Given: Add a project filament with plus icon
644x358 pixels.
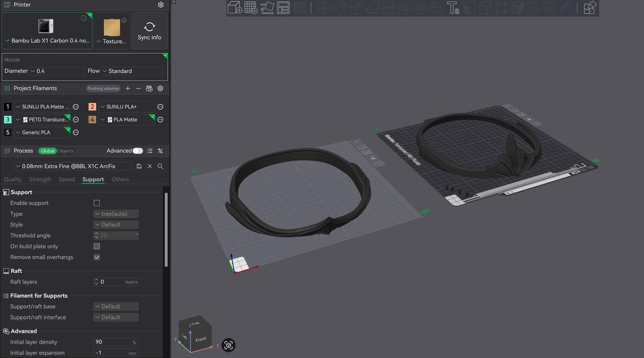Looking at the screenshot, I should 128,88.
